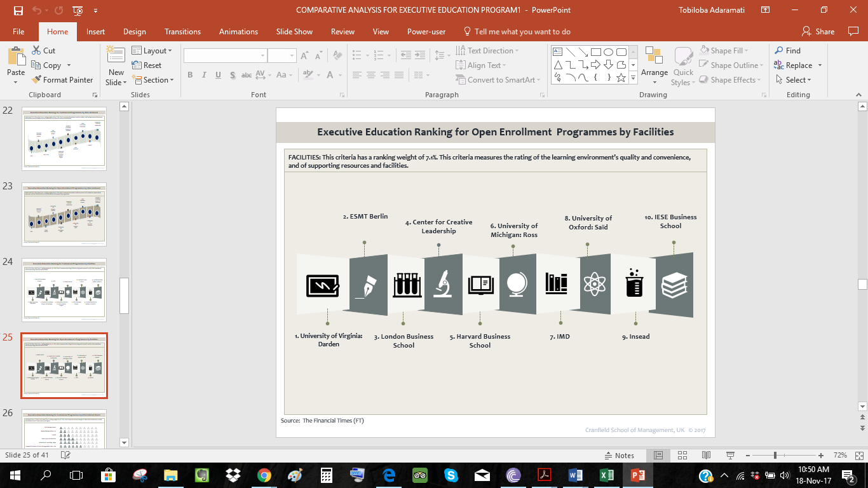Viewport: 868px width, 488px height.
Task: Justify the paragraph text
Action: (398, 75)
